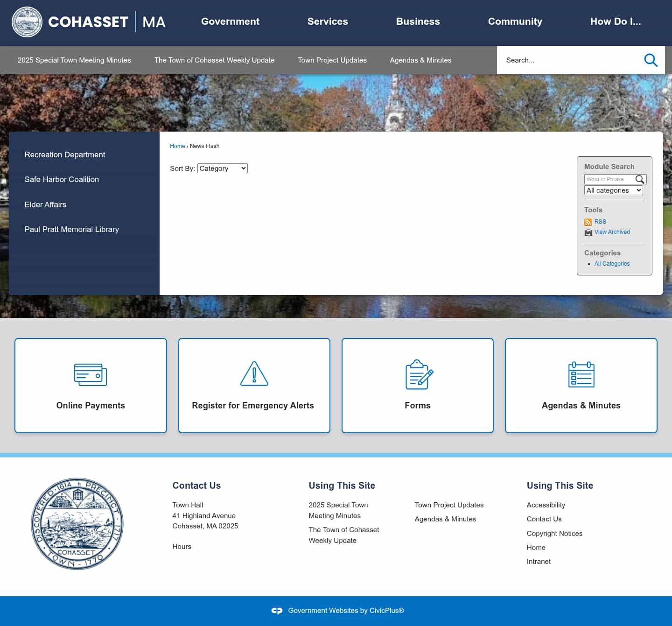672x626 pixels.
Task: Select the Online Payments credit card icon
Action: point(90,374)
